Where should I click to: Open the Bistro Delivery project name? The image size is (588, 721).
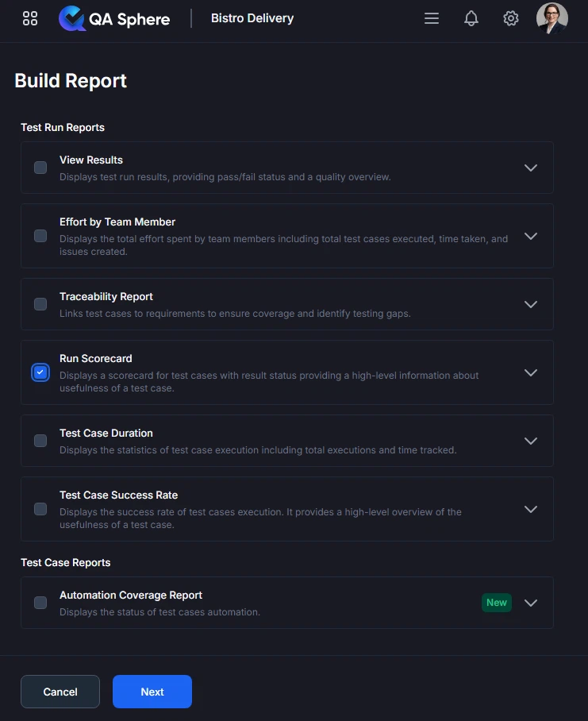pos(252,17)
